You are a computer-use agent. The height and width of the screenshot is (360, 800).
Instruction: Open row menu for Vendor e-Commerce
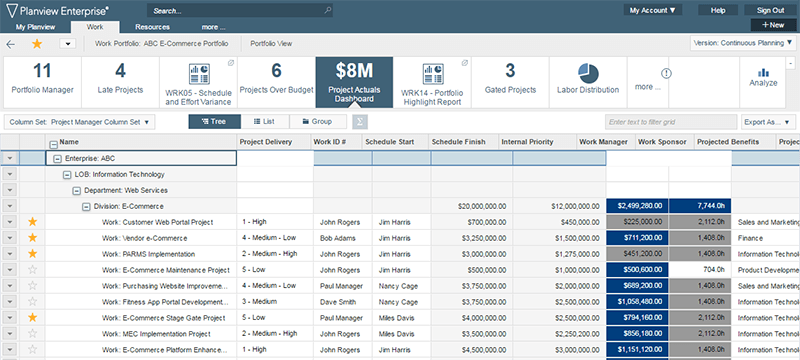[x=10, y=238]
